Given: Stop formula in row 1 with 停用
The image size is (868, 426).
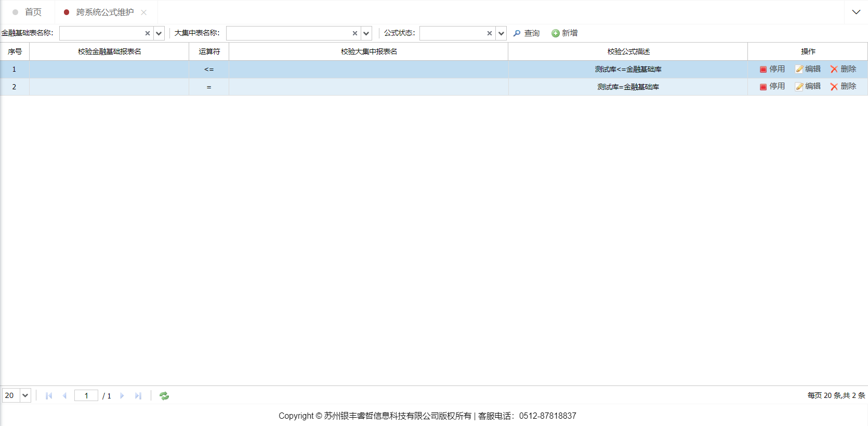Looking at the screenshot, I should (x=772, y=69).
